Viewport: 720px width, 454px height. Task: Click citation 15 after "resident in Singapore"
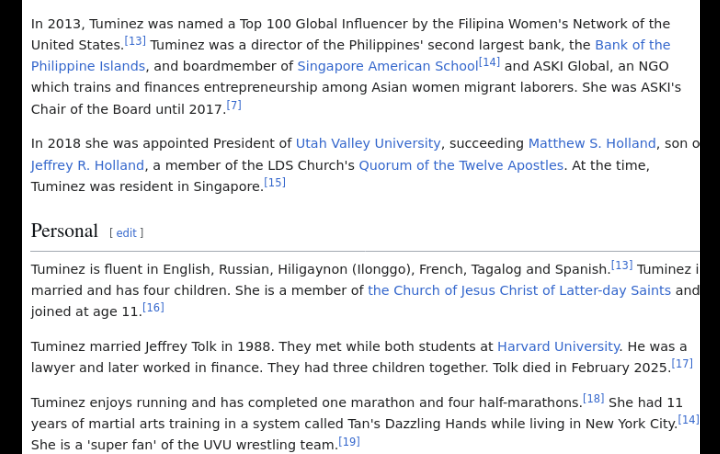pyautogui.click(x=274, y=182)
